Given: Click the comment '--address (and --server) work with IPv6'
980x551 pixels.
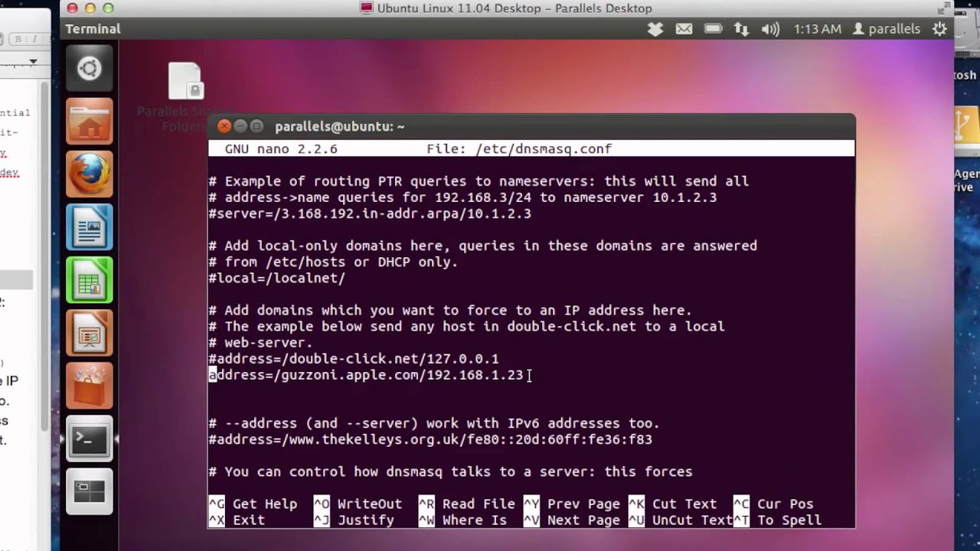Looking at the screenshot, I should 434,423.
